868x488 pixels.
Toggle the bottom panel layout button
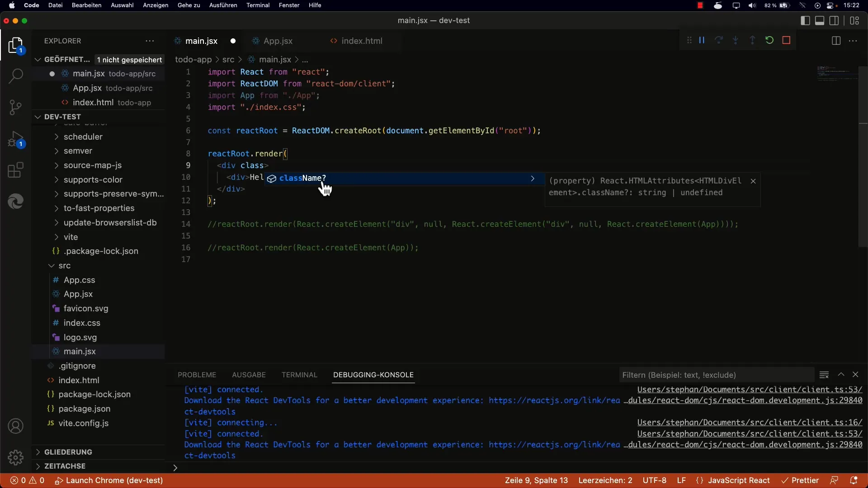pos(820,20)
